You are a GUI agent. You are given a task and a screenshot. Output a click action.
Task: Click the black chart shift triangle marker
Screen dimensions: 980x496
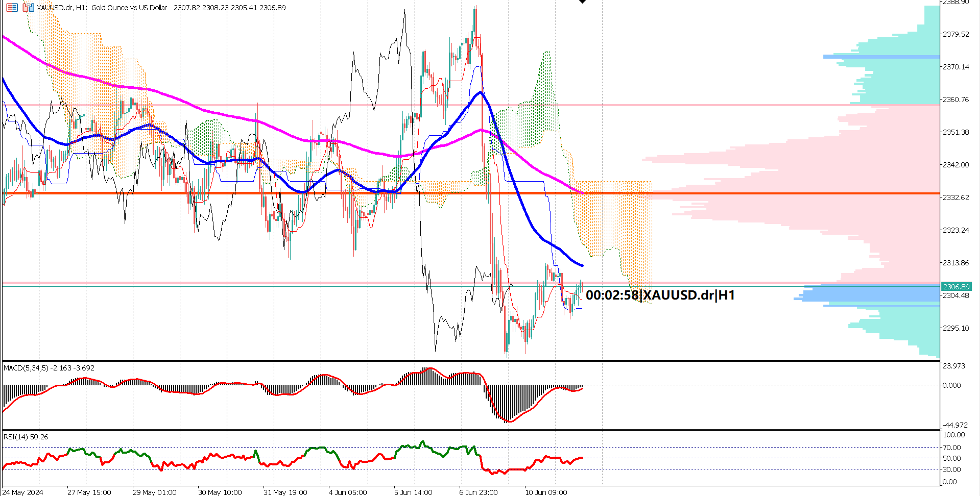pyautogui.click(x=582, y=2)
